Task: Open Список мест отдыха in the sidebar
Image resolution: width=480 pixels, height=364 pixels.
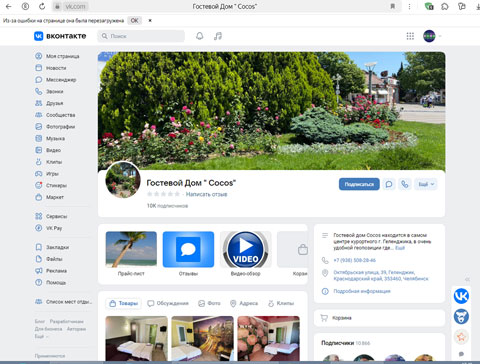Action: [x=63, y=302]
